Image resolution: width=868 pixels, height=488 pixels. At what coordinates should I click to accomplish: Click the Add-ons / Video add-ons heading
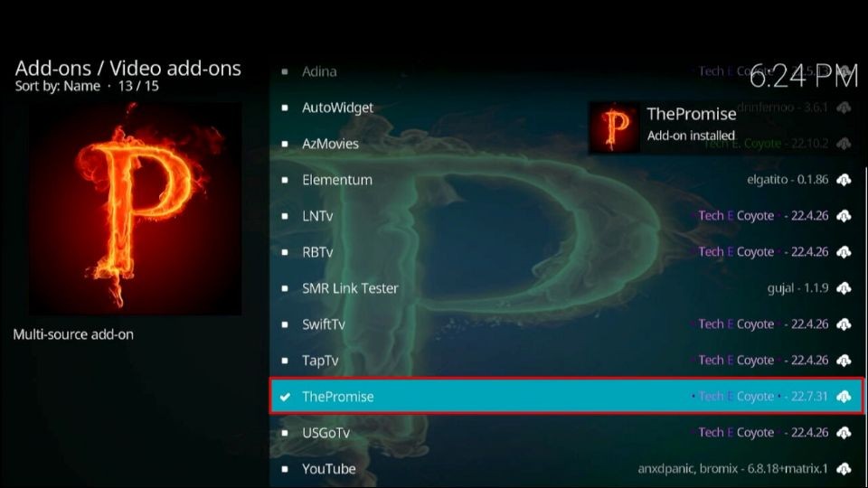(127, 68)
